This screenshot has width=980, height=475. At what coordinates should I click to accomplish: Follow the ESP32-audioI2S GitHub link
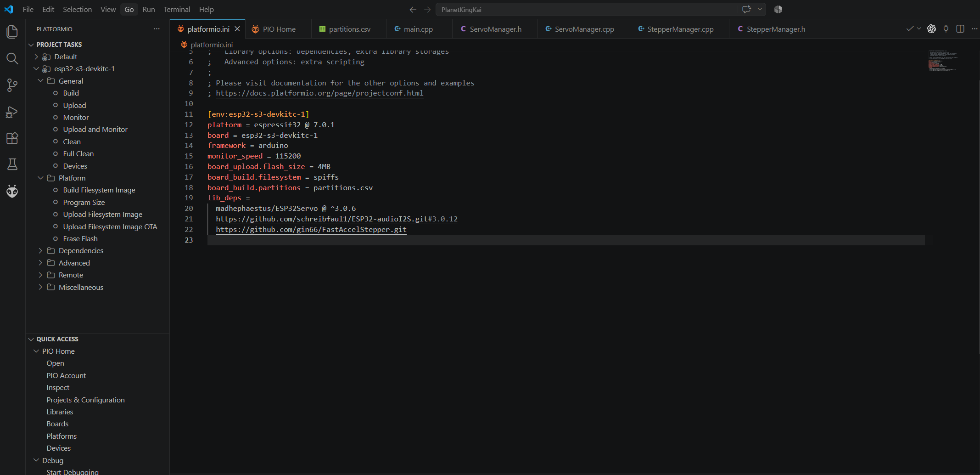point(336,219)
